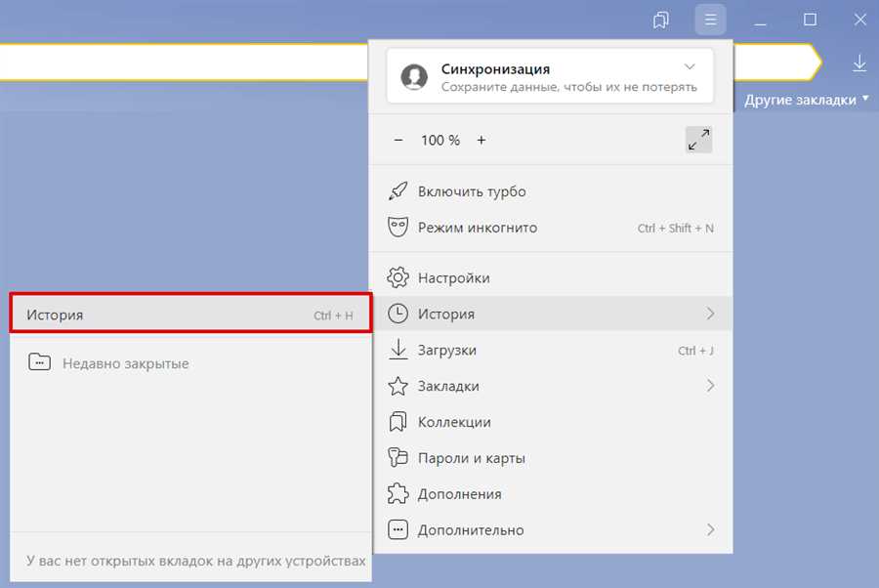Click the collections icon in title bar
This screenshot has height=588, width=879.
pos(661,21)
